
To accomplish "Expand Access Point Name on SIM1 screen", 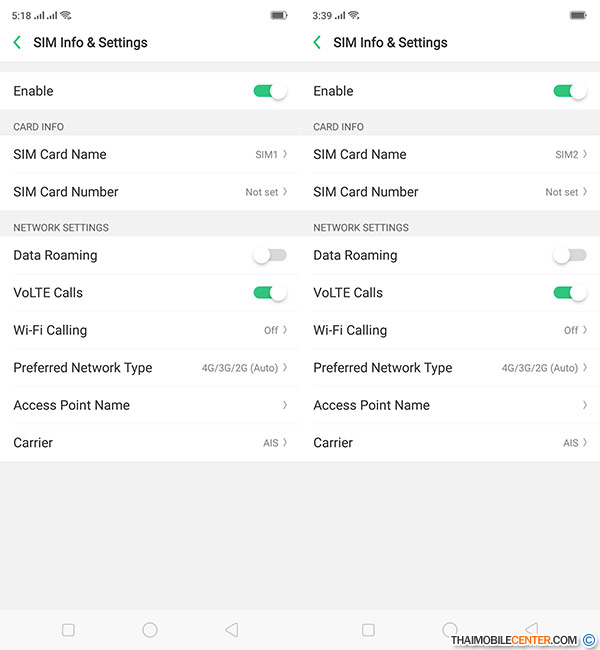I will pos(150,405).
